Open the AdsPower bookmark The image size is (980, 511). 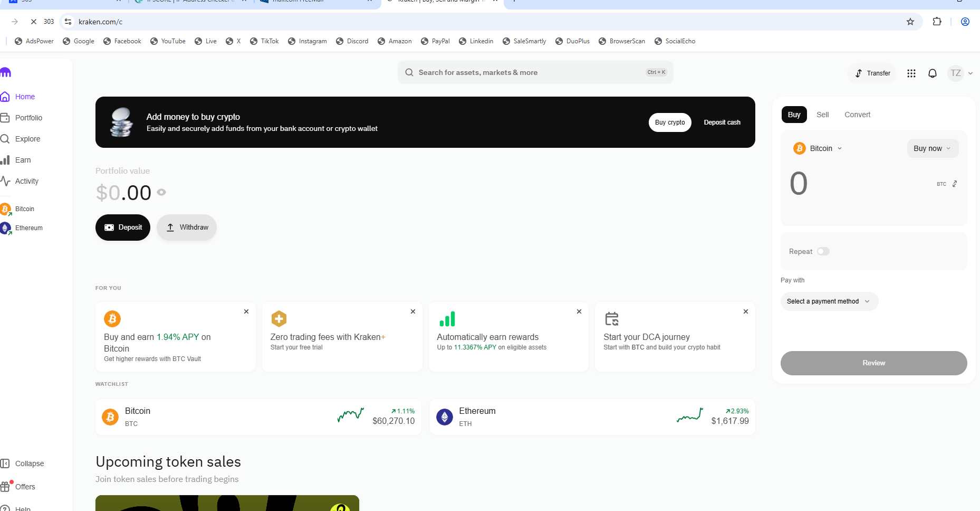(x=34, y=41)
